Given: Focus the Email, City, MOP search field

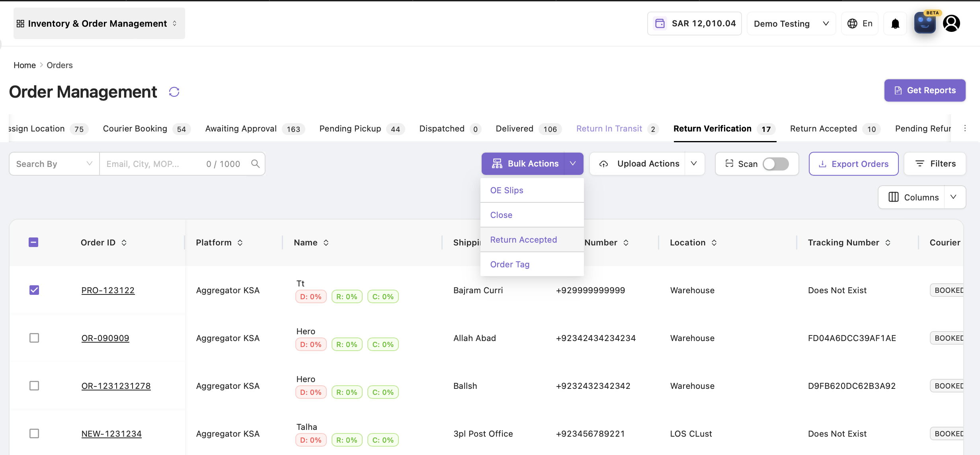Looking at the screenshot, I should click(153, 164).
